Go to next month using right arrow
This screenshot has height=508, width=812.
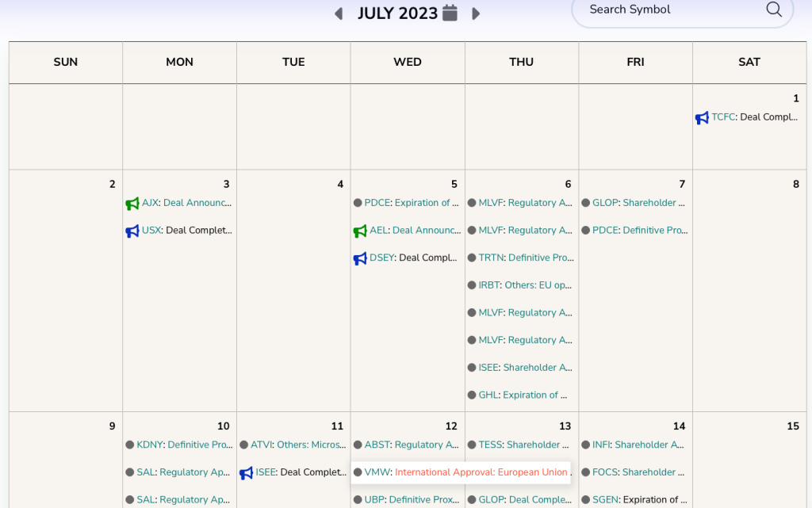476,13
